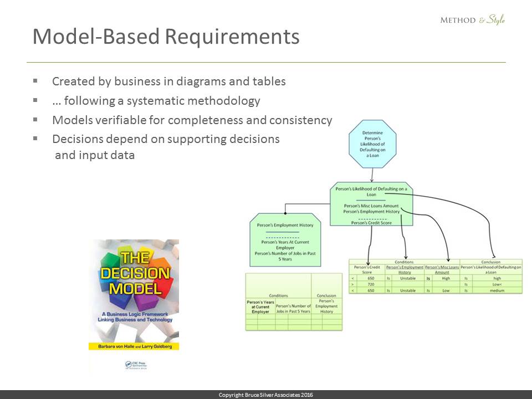Viewport: 532px width, 399px height.
Task: Click the octagon 'Determine Person's Likelihood' shape
Action: [x=373, y=144]
